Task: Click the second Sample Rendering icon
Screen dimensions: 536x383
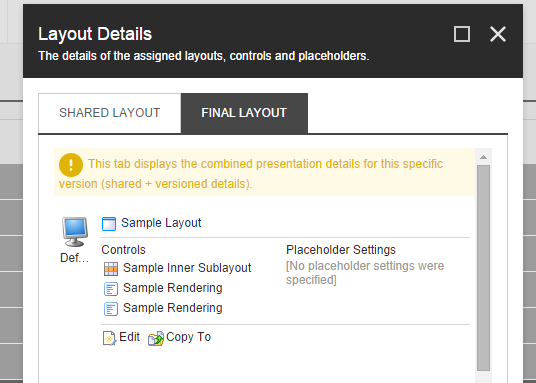Action: [111, 309]
